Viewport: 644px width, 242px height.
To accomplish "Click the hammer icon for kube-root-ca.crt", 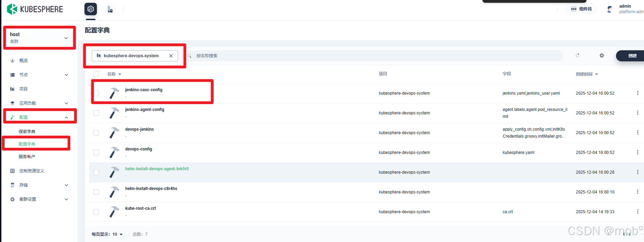I will tap(114, 212).
